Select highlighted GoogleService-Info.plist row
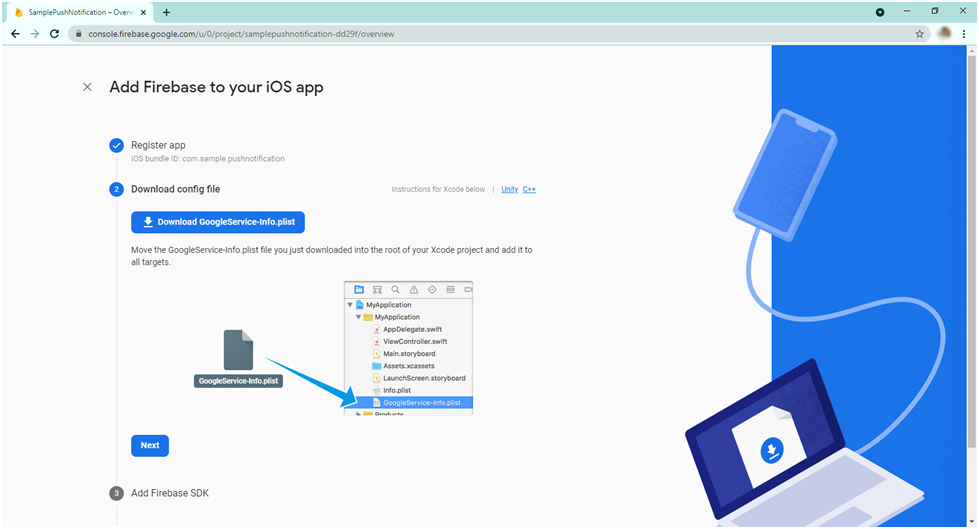 tap(408, 403)
